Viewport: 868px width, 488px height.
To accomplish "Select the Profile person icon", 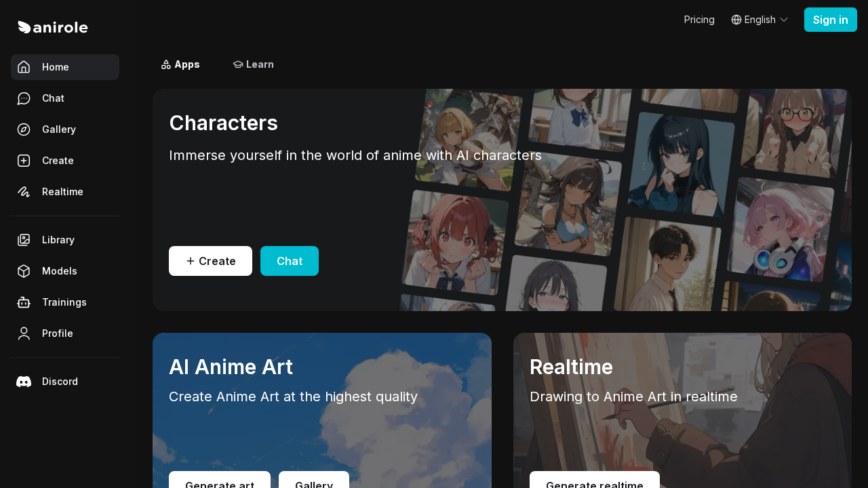I will (23, 333).
